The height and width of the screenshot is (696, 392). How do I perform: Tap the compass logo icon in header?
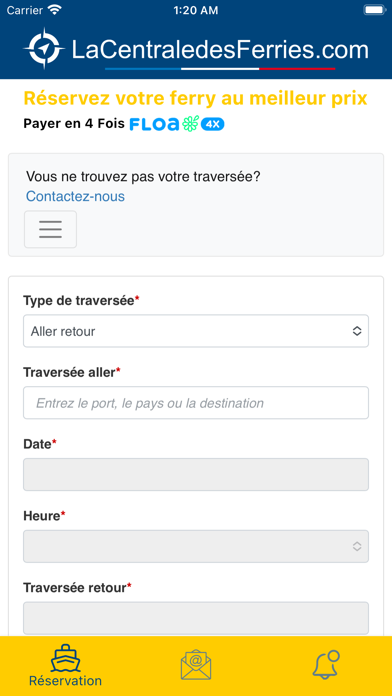click(x=44, y=48)
